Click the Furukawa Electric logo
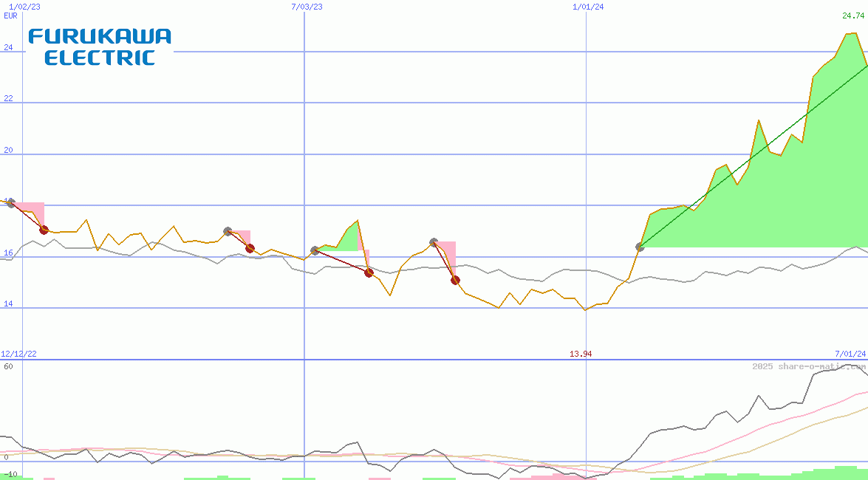Image resolution: width=868 pixels, height=480 pixels. pos(100,47)
